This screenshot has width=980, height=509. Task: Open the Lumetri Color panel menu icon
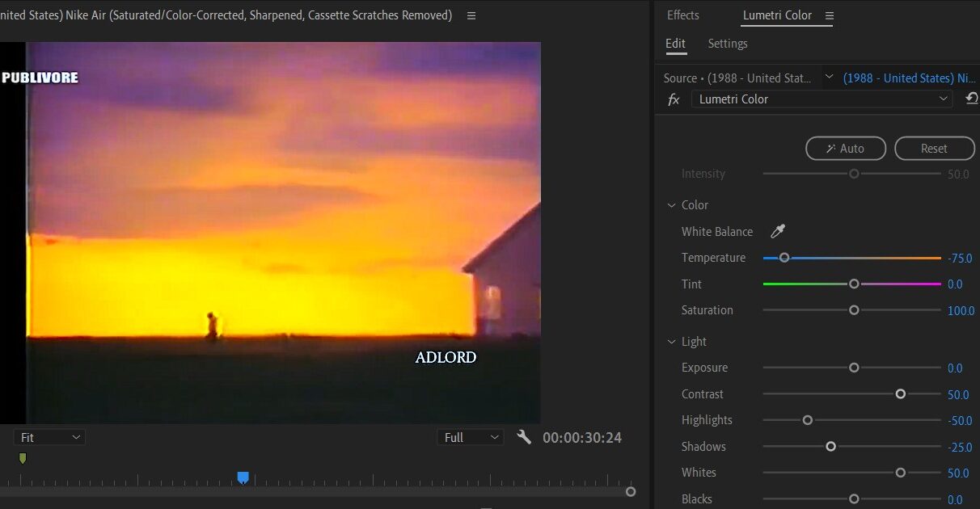[829, 15]
